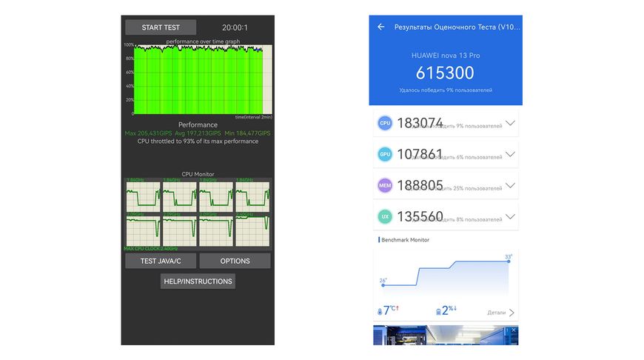Click the MAX CPU CLOCK label
This screenshot has height=360, width=644.
coord(151,249)
